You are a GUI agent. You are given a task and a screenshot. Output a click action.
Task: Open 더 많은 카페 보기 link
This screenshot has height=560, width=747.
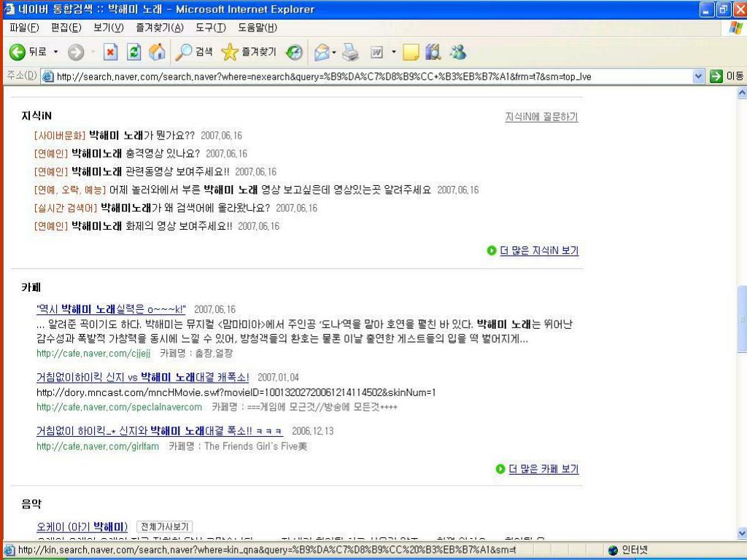click(543, 469)
